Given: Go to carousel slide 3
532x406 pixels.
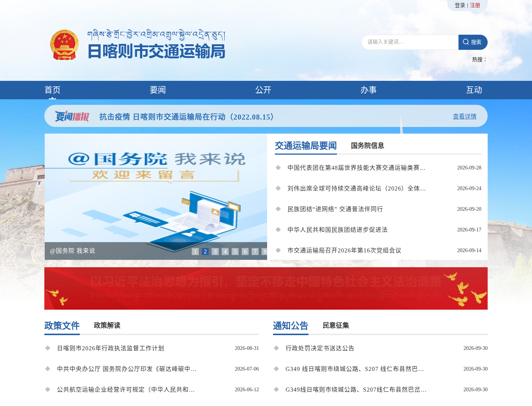Looking at the screenshot, I should click(x=215, y=252).
